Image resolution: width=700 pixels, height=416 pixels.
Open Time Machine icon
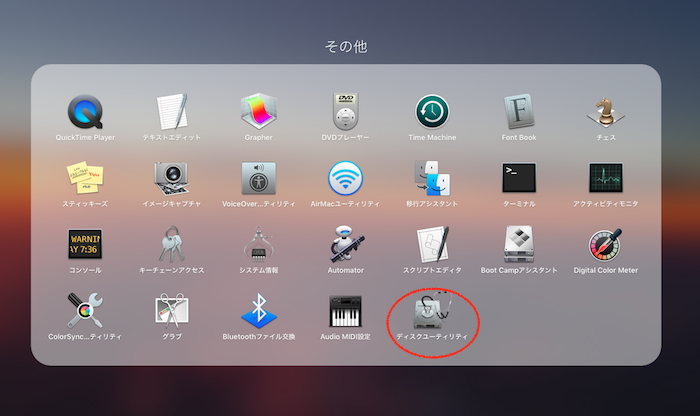432,112
